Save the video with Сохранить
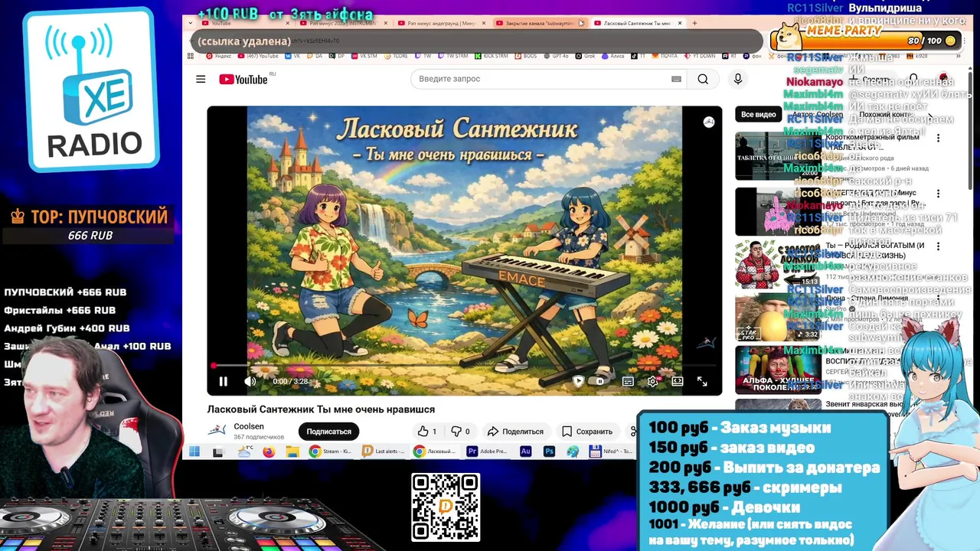This screenshot has height=551, width=980. [x=587, y=432]
